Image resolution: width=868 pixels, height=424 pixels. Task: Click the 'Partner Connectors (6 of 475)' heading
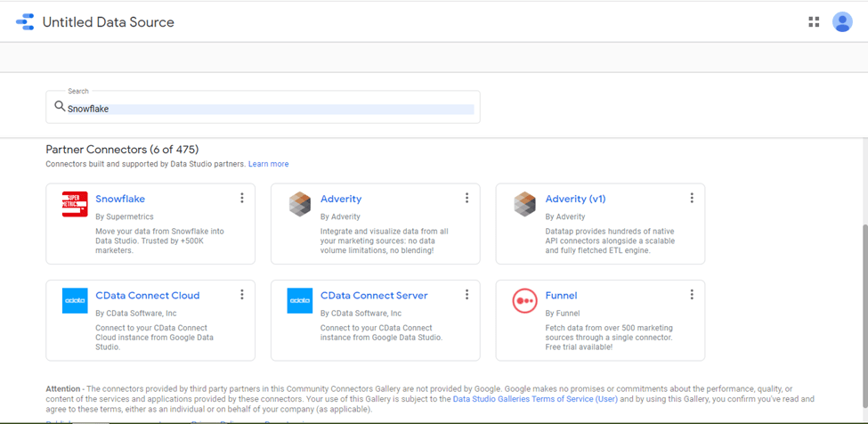tap(122, 150)
